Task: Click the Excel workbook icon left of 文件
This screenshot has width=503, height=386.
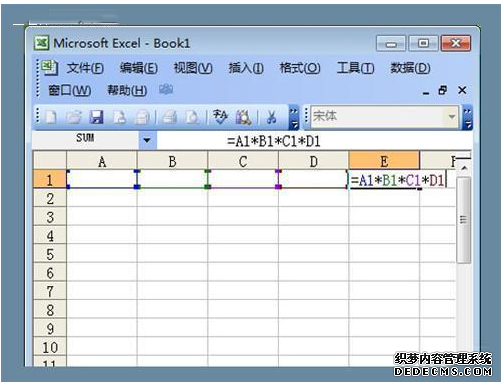Action: (x=50, y=68)
